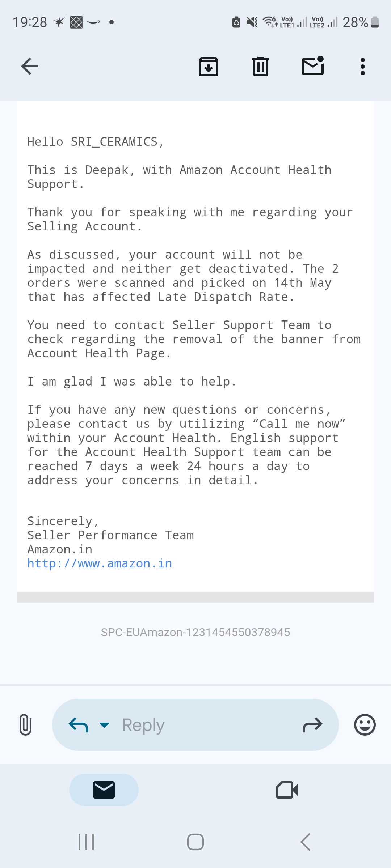Expand the reply type dropdown arrow

pos(104,725)
